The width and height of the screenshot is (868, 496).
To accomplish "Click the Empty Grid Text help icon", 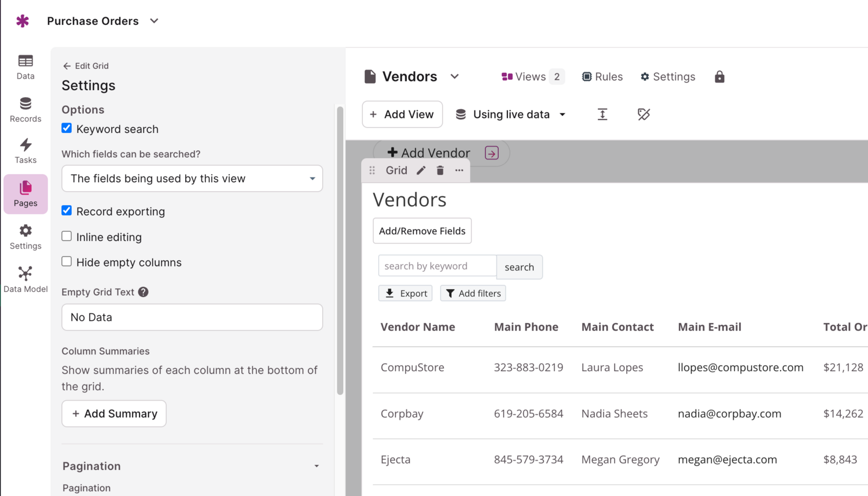I will (x=144, y=292).
